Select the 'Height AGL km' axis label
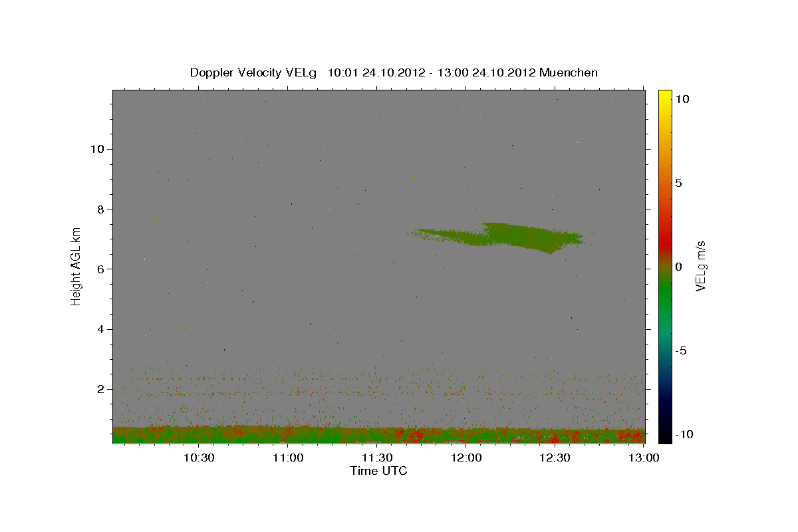The height and width of the screenshot is (532, 798). pyautogui.click(x=76, y=266)
